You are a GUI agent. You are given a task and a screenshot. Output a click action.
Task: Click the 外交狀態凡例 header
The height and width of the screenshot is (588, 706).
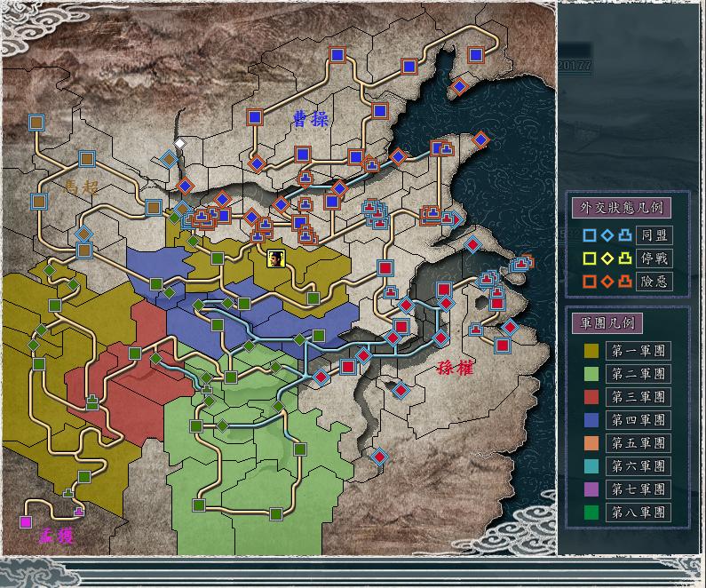click(x=622, y=208)
